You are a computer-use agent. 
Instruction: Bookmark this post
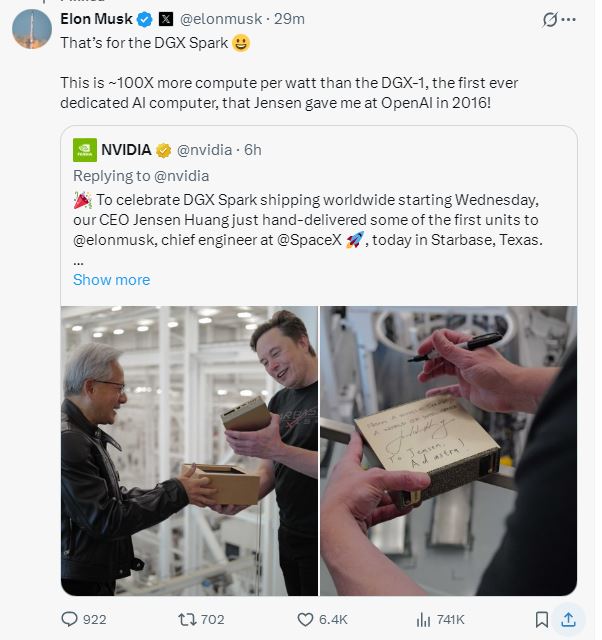(x=541, y=619)
